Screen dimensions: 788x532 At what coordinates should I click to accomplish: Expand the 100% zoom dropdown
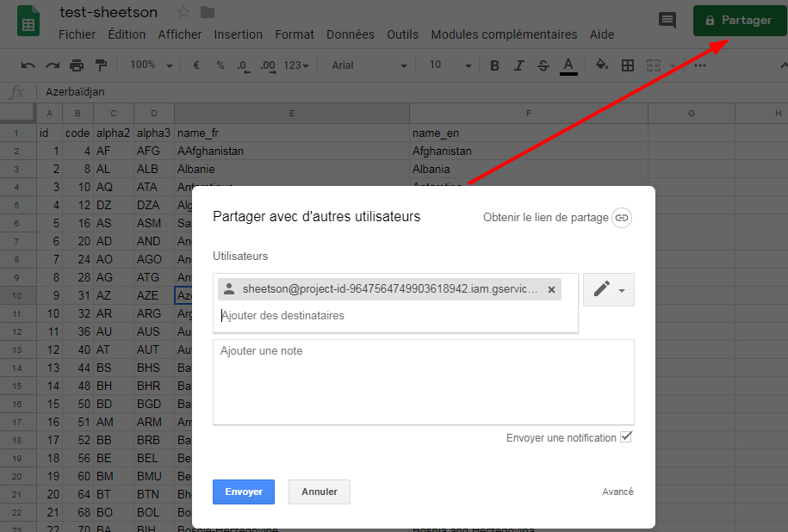[x=151, y=65]
